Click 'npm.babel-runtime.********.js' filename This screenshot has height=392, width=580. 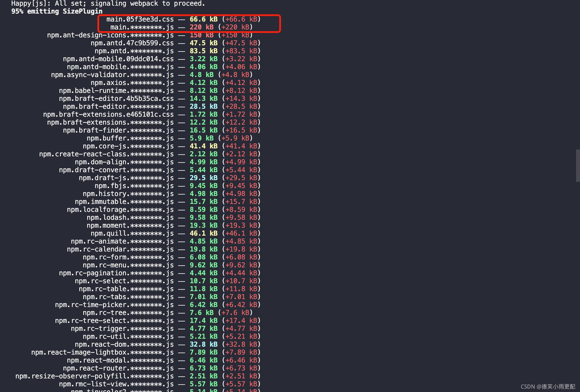(116, 91)
